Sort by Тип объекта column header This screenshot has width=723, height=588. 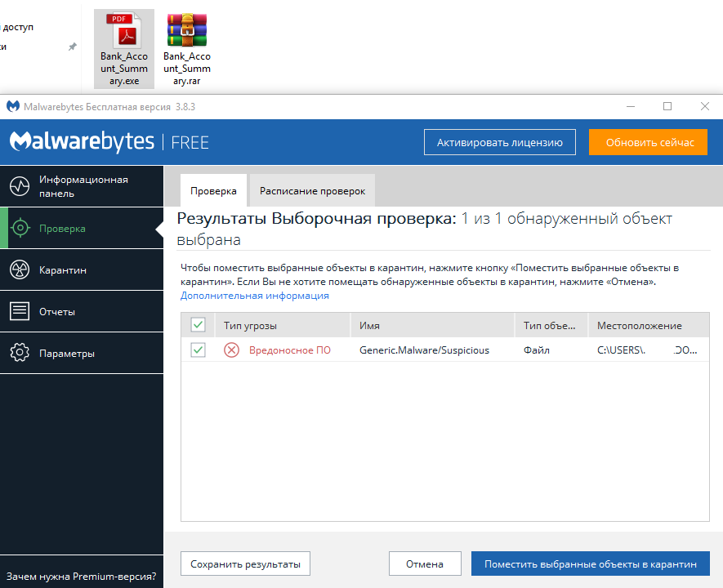[551, 325]
